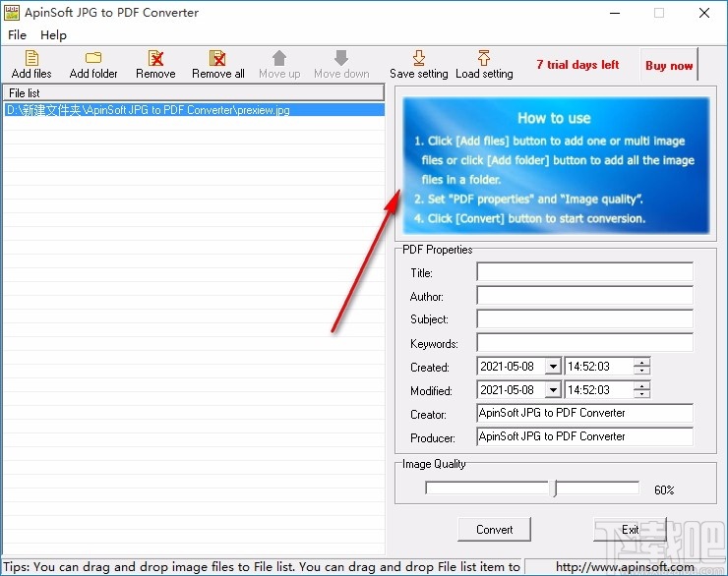Click the Add files toolbar icon
The height and width of the screenshot is (576, 728).
(31, 58)
